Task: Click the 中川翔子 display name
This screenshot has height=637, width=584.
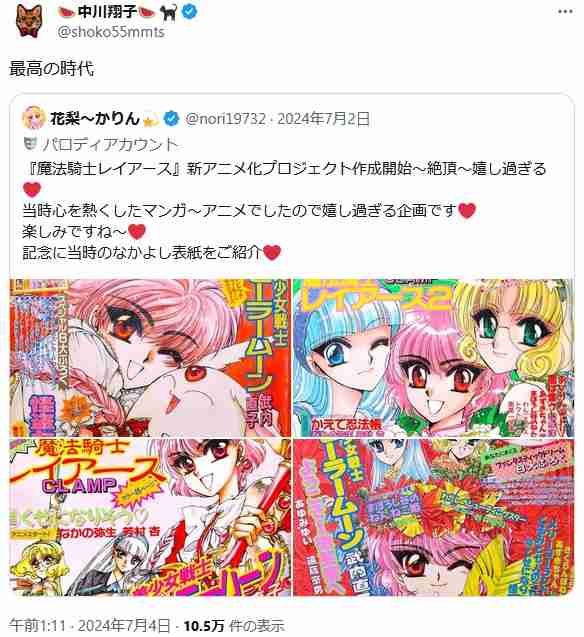Action: click(107, 12)
